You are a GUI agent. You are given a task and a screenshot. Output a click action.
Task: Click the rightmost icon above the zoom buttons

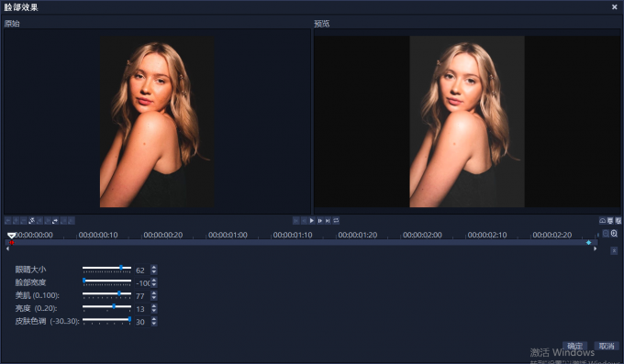coord(618,220)
